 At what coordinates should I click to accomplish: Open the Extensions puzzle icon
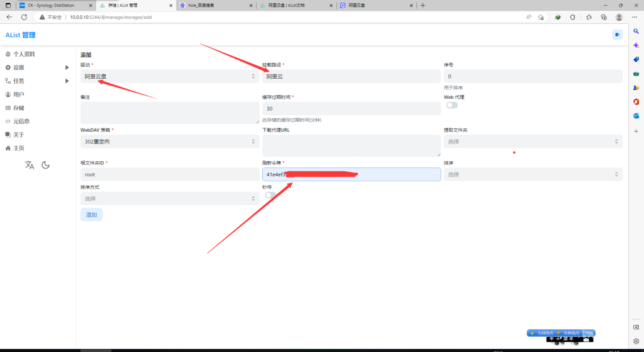pos(573,17)
